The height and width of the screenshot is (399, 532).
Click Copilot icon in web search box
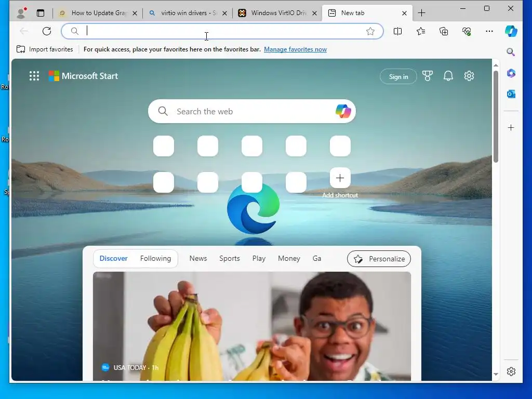click(343, 111)
